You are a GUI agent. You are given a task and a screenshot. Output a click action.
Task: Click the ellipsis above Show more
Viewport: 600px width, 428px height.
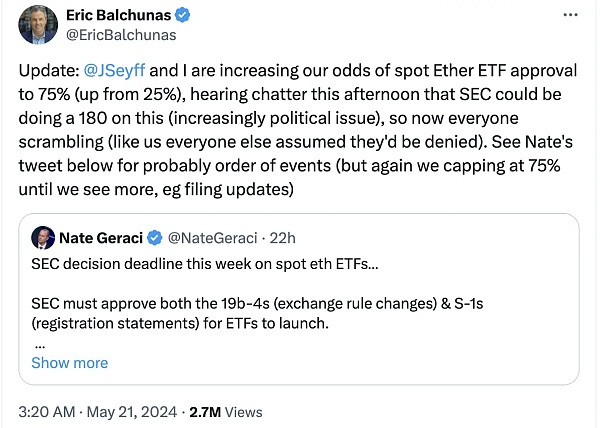point(39,343)
